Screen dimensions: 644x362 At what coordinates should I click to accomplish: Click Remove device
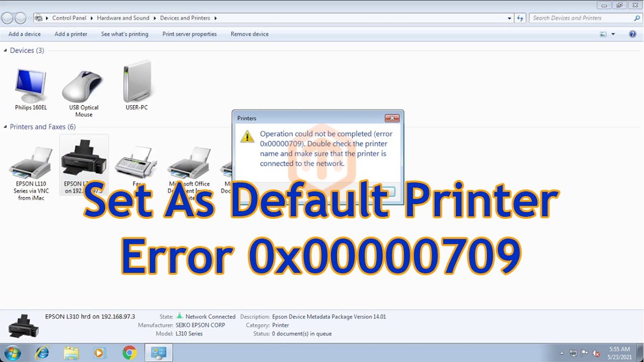250,34
